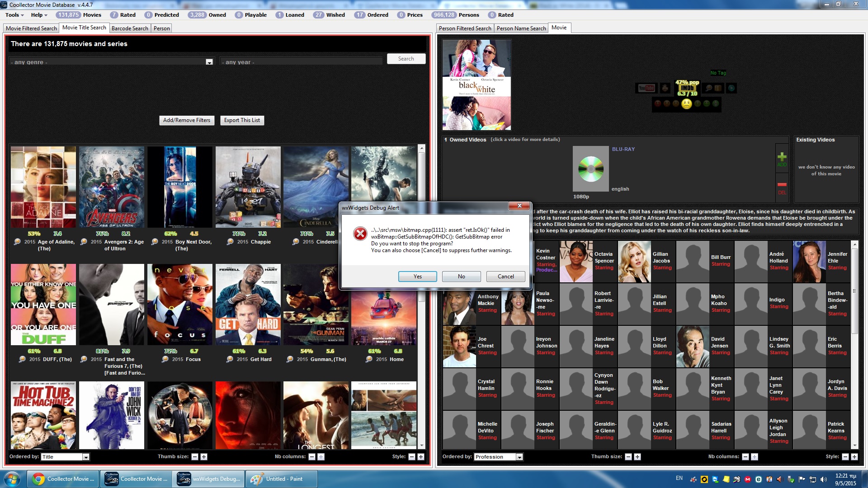Show the 3,288 Owned list

coord(207,15)
